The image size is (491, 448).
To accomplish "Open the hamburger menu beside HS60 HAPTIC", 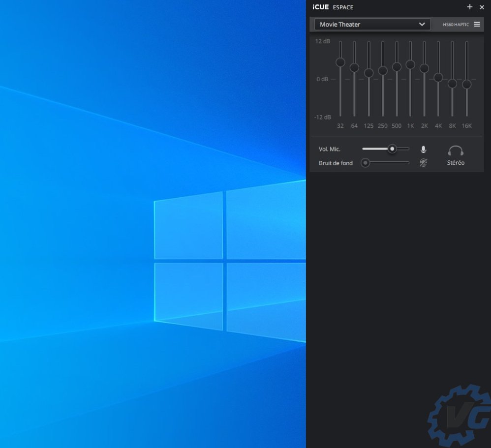I will click(477, 24).
